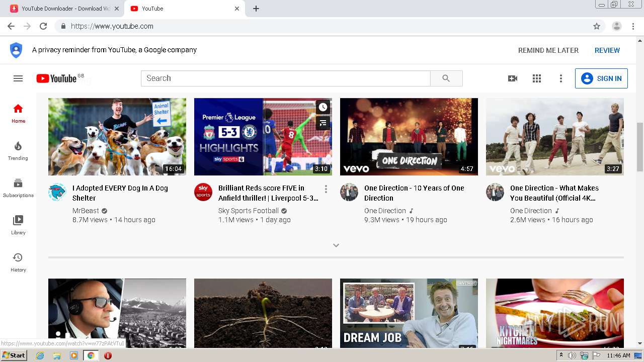Open What Makes You Beautiful video title

point(554,193)
